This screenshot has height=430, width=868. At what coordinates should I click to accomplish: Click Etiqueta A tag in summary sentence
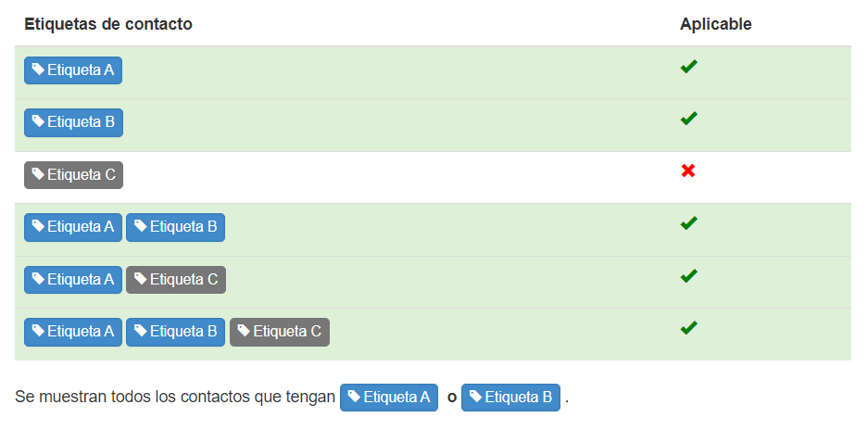pyautogui.click(x=389, y=398)
